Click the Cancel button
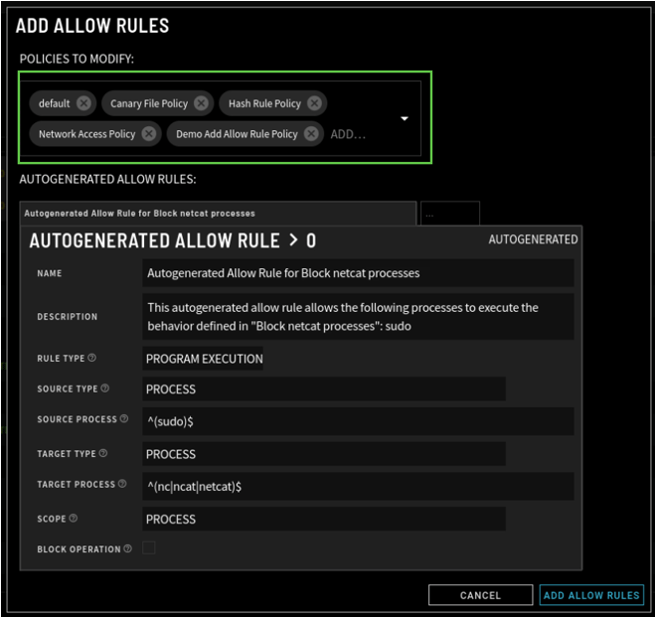Viewport: 655px width, 617px height. (480, 595)
